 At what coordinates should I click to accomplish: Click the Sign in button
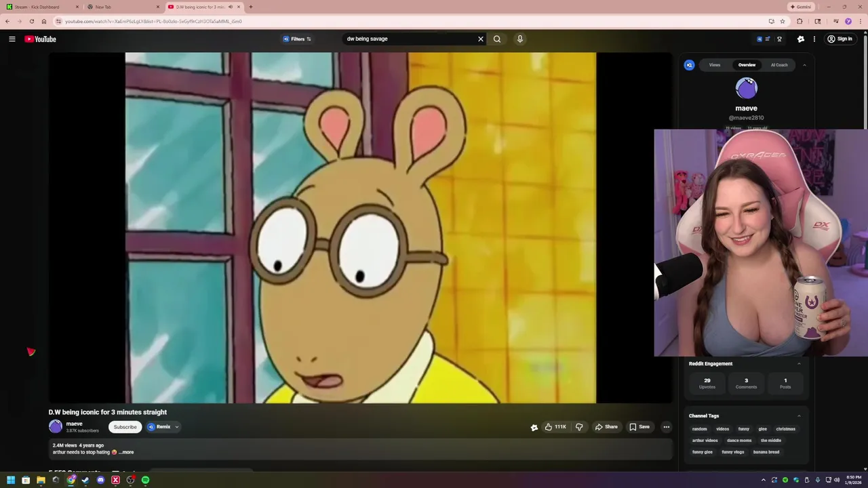(x=840, y=39)
